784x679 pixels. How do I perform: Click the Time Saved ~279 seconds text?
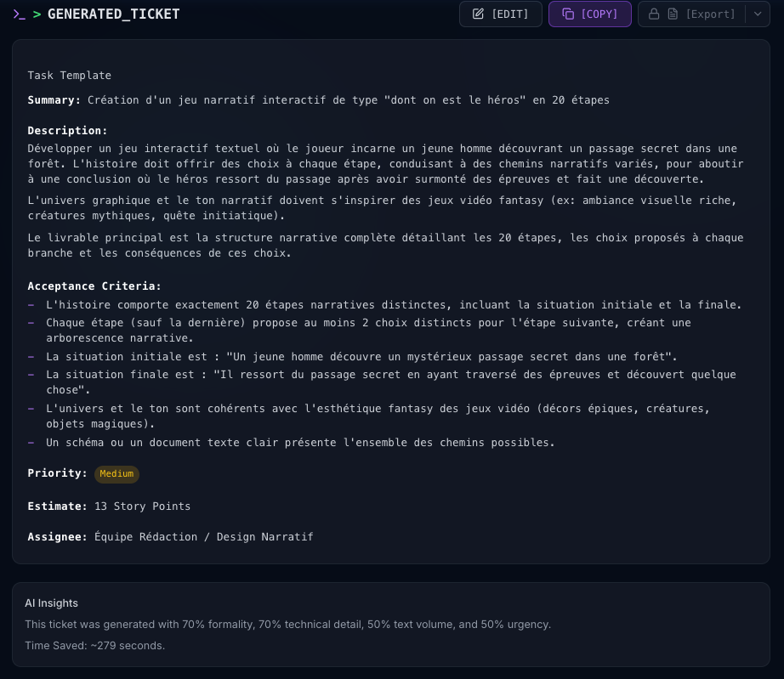[94, 646]
